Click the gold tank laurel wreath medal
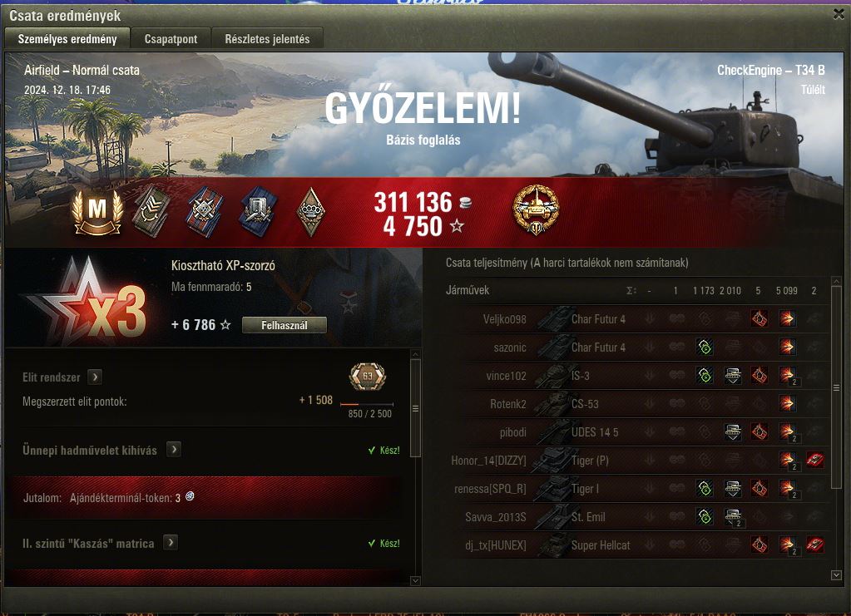851x616 pixels. pos(536,209)
